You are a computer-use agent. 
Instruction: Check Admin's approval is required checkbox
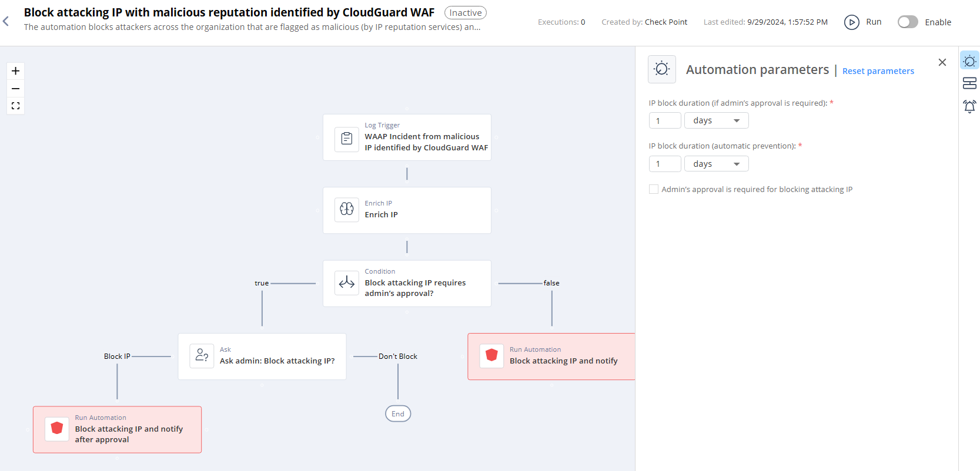654,189
